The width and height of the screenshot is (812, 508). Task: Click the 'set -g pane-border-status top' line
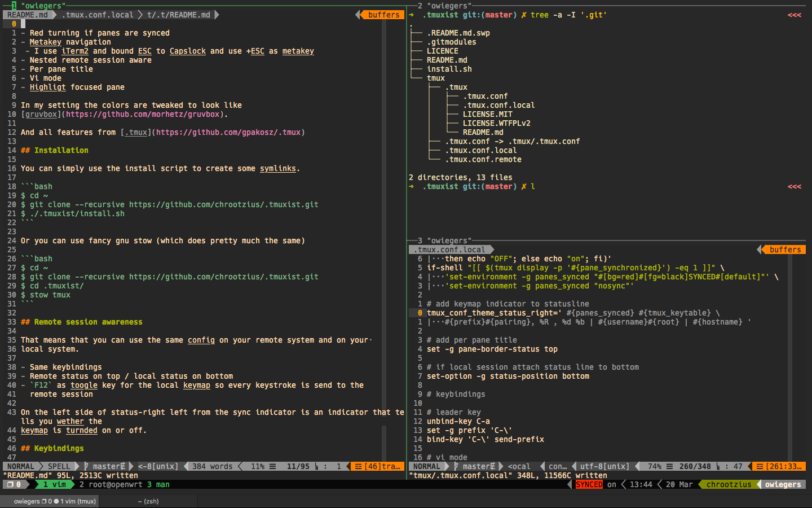pos(492,349)
